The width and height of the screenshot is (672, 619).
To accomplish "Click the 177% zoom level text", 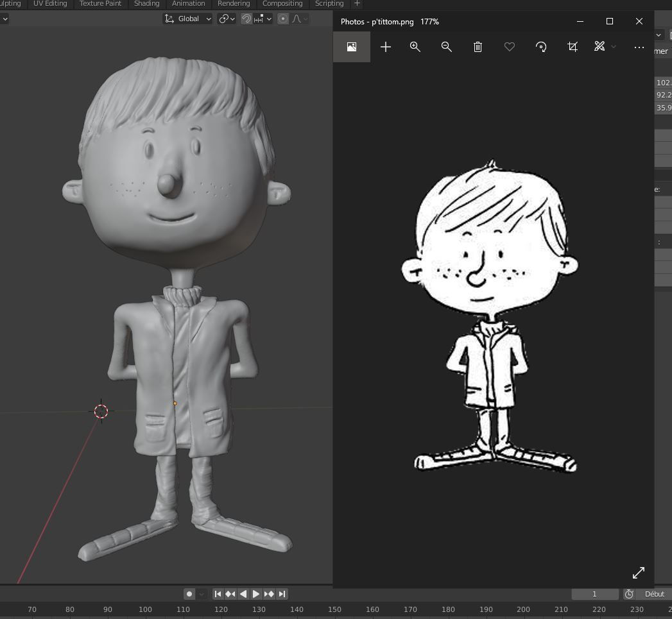I will (x=429, y=22).
